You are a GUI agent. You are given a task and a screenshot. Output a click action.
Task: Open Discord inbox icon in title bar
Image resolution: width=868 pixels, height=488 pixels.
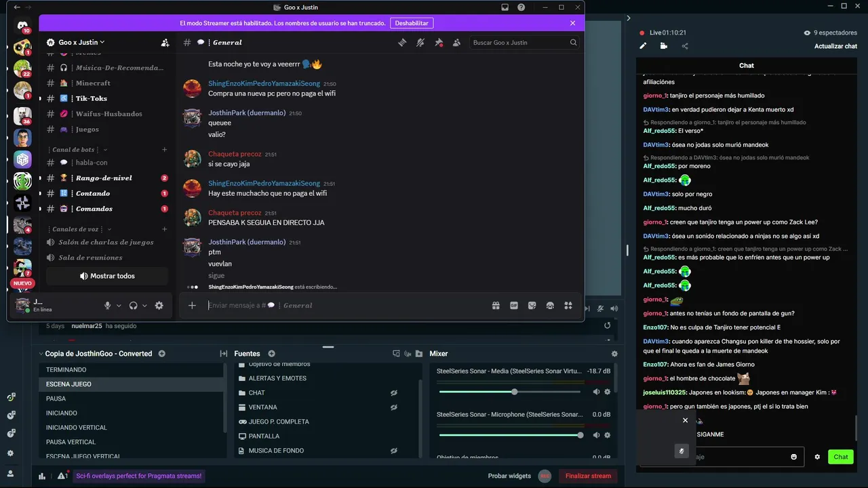[505, 7]
